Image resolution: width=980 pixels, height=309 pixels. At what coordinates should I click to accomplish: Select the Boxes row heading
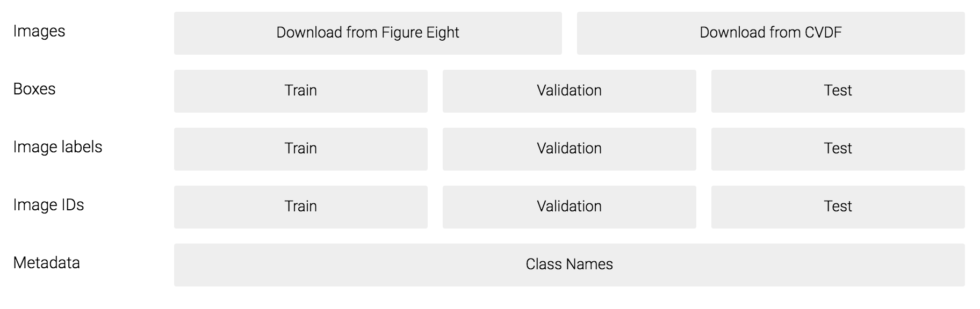[x=34, y=89]
